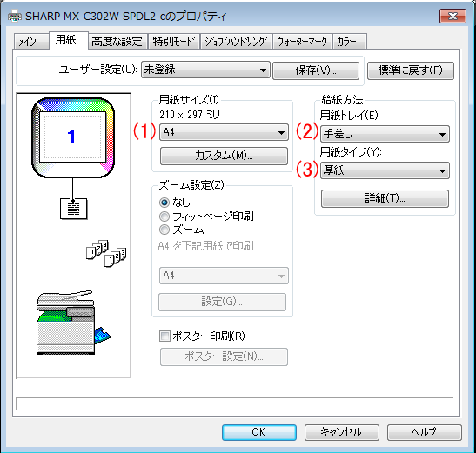The image size is (476, 453).
Task: Click the キャンセル button
Action: click(342, 432)
